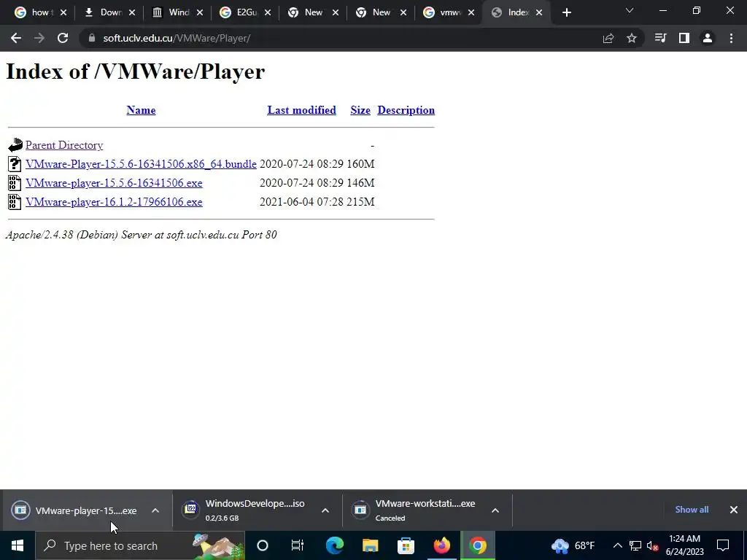Open the Chrome profile avatar
The height and width of the screenshot is (560, 747).
pyautogui.click(x=708, y=38)
